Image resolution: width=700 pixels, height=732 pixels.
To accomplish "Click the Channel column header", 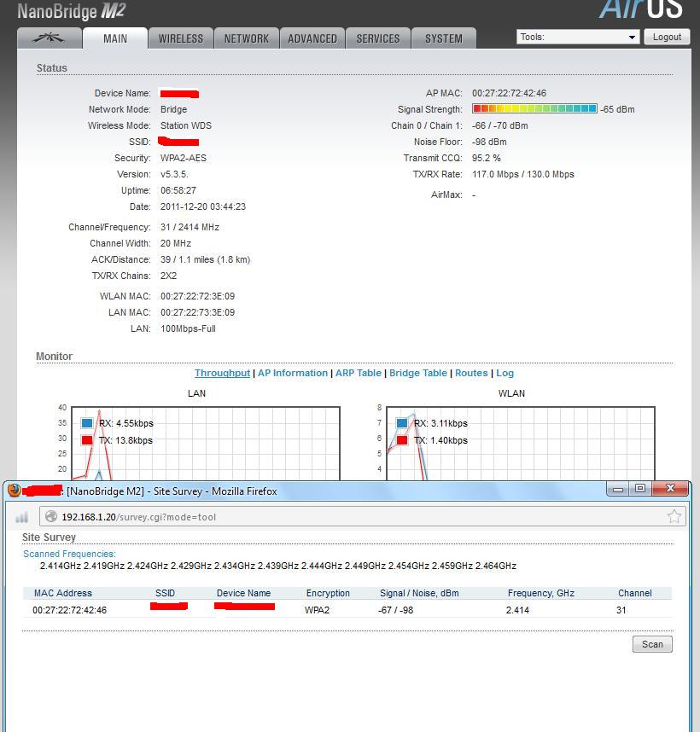I will tap(634, 593).
